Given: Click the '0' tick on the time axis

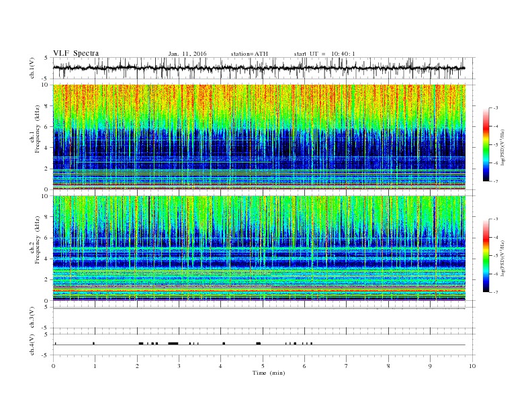Looking at the screenshot, I should point(53,366).
